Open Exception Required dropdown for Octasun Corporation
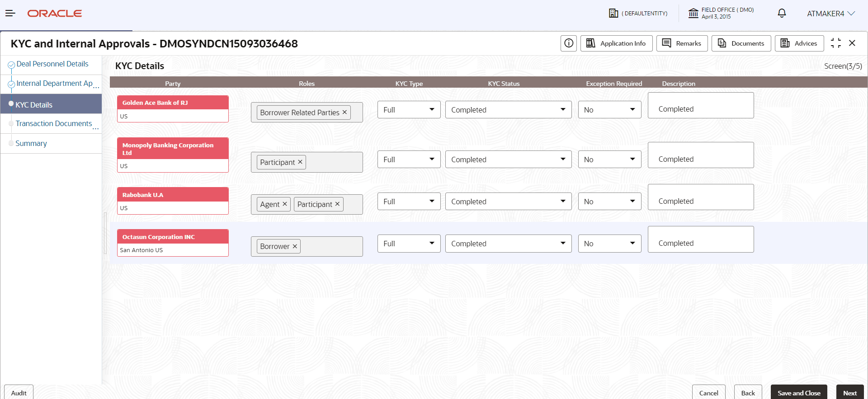 tap(610, 244)
